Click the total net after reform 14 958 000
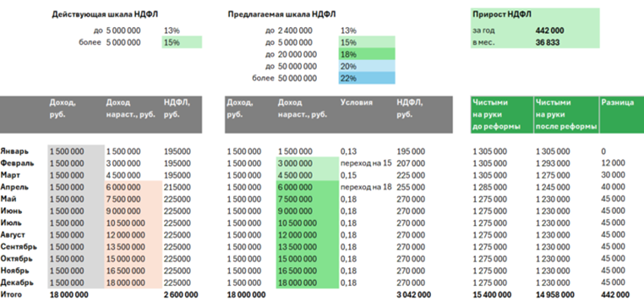Image resolution: width=644 pixels, height=307 pixels. click(x=555, y=294)
